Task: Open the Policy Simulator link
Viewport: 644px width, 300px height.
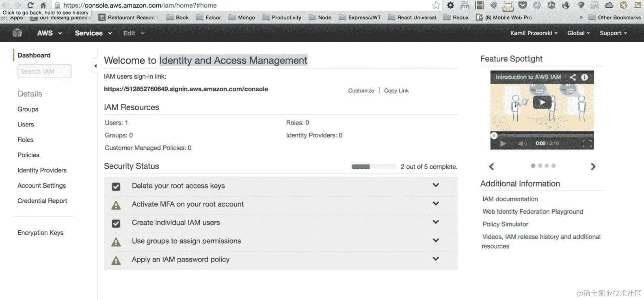Action: pos(505,224)
